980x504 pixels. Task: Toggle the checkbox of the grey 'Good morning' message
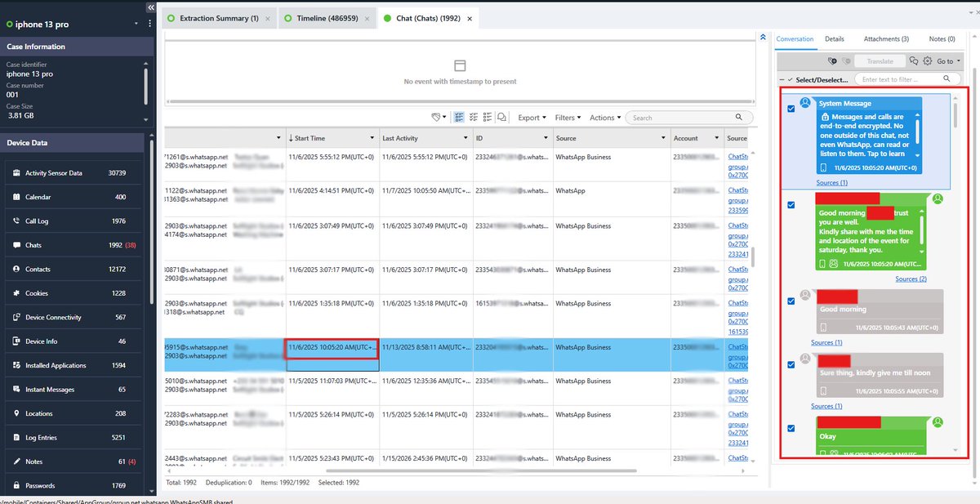pyautogui.click(x=791, y=301)
